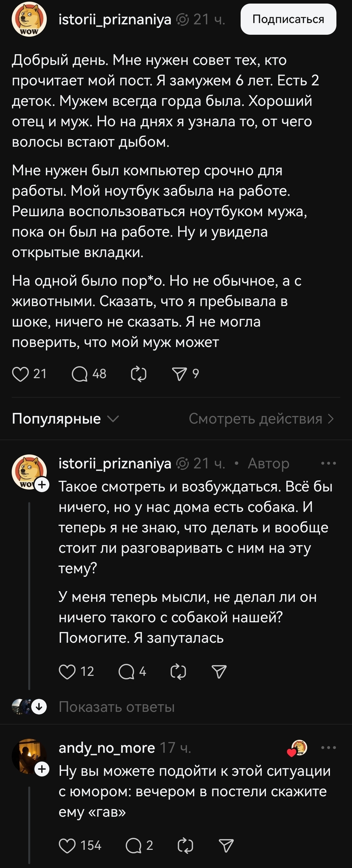Viewport: 352px width, 868px height.
Task: Open andy_no_more's profile avatar
Action: click(x=29, y=756)
